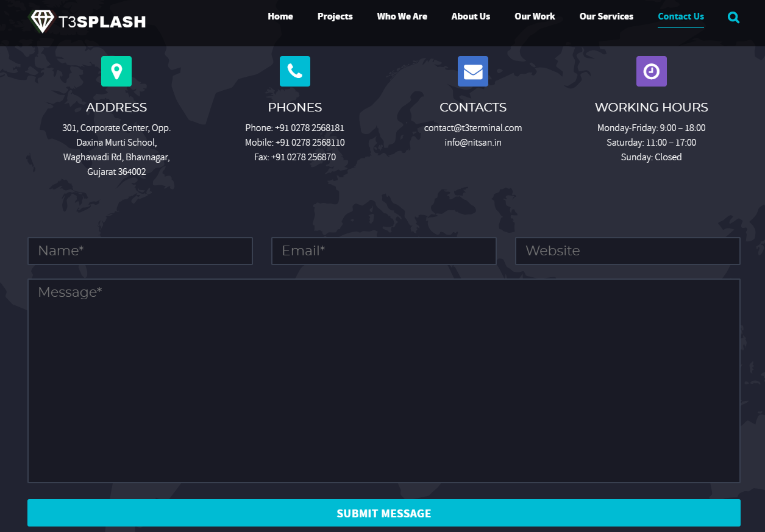This screenshot has height=532, width=765.
Task: Open Our Work from the navbar
Action: pyautogui.click(x=535, y=16)
